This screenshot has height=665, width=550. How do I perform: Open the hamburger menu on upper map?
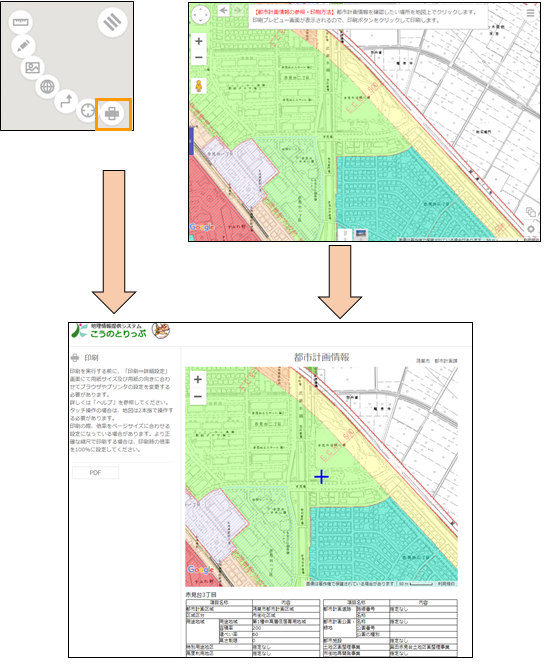click(530, 13)
